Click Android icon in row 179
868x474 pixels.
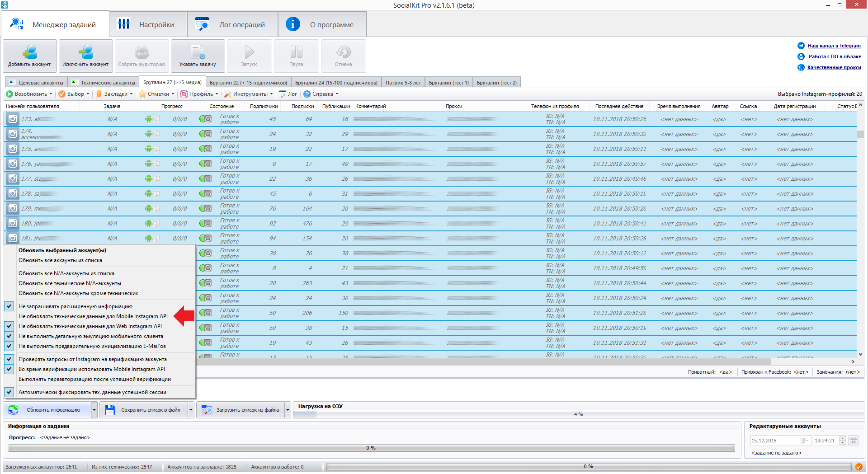[x=149, y=209]
